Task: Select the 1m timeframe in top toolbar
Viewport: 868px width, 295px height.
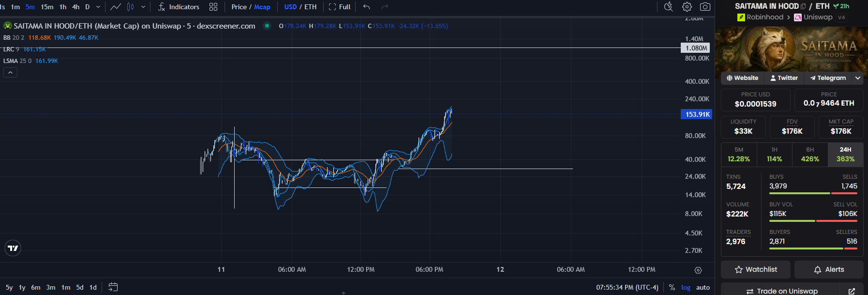Action: pyautogui.click(x=15, y=7)
